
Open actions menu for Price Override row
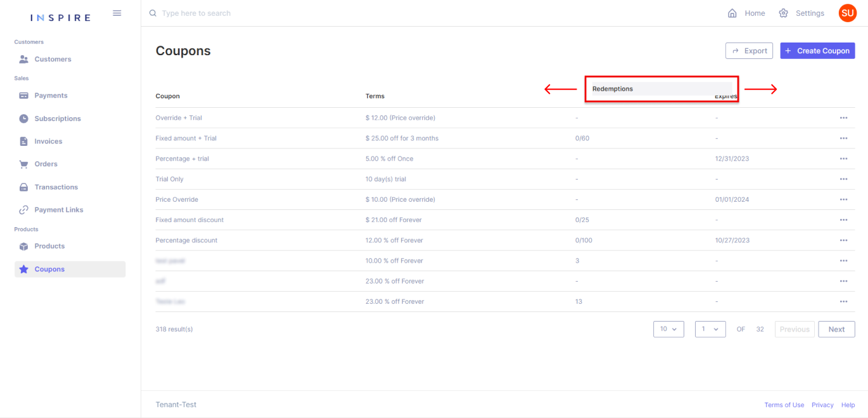(x=843, y=199)
